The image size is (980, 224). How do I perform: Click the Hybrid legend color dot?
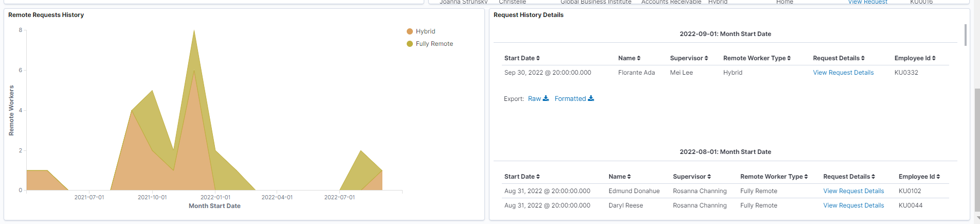(x=410, y=31)
